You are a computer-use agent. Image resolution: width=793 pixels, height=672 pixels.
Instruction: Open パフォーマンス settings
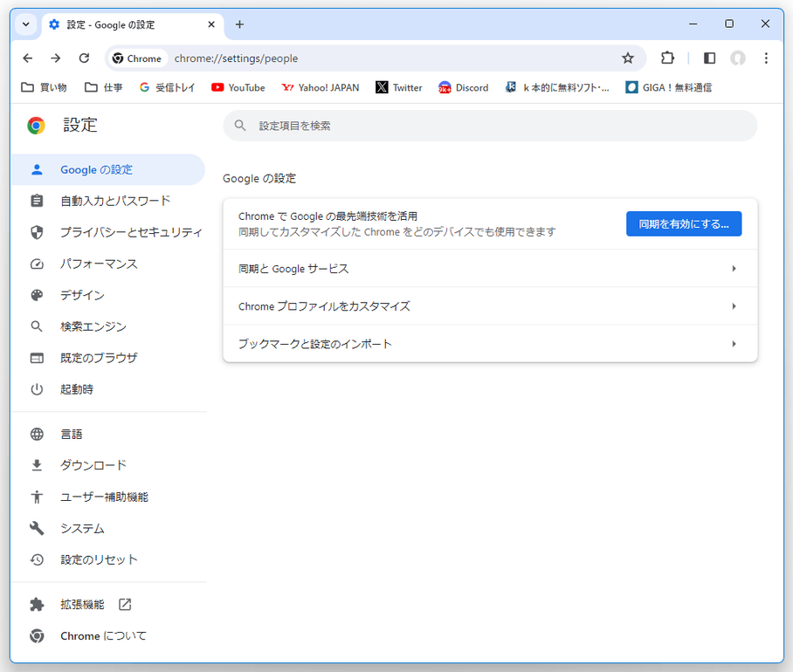click(108, 264)
